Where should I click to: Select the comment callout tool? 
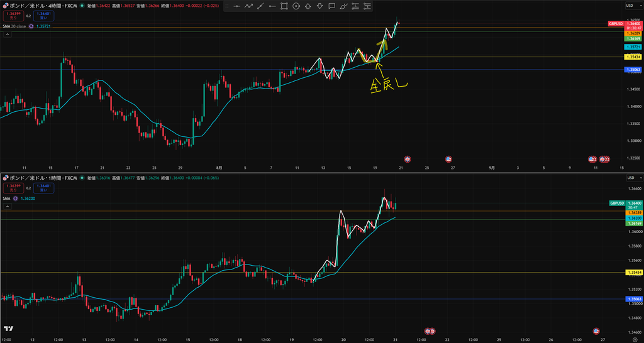click(x=331, y=6)
